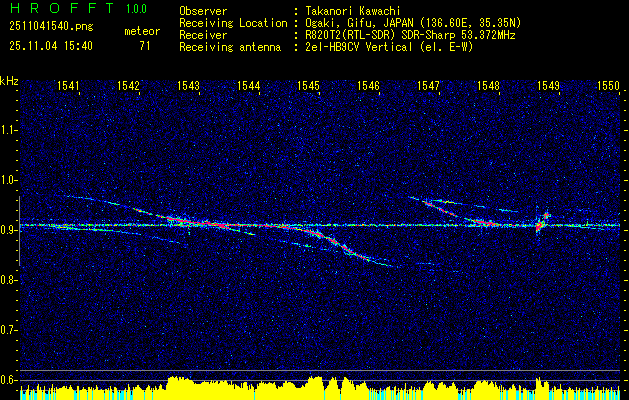
Task: Click the gray frequency range bar beside 0.9
Action: pos(19,231)
